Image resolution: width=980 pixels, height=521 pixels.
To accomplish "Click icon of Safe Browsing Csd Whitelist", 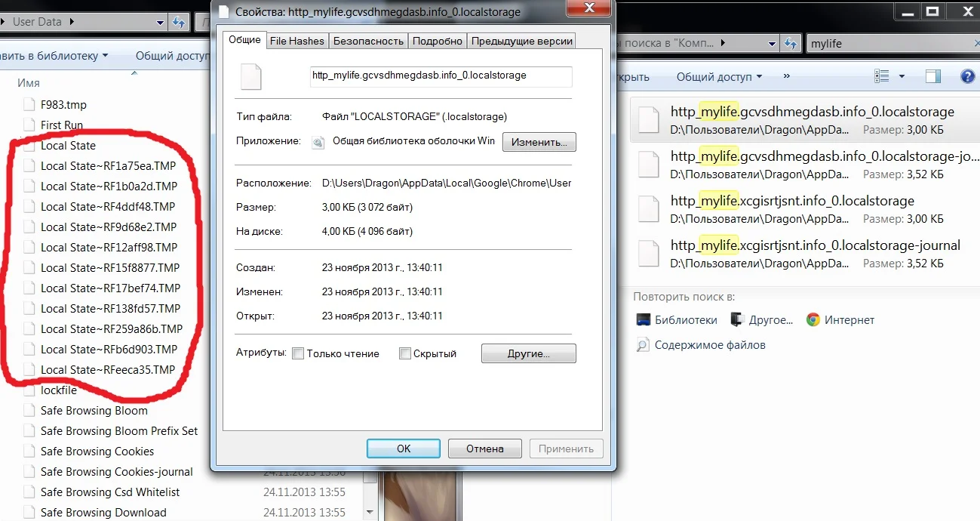I will coord(29,492).
